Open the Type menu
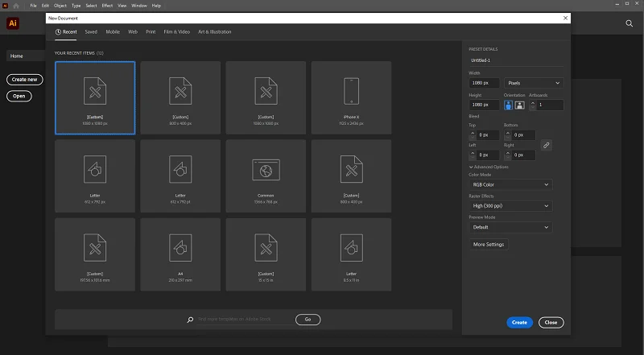644x355 pixels. tap(76, 6)
